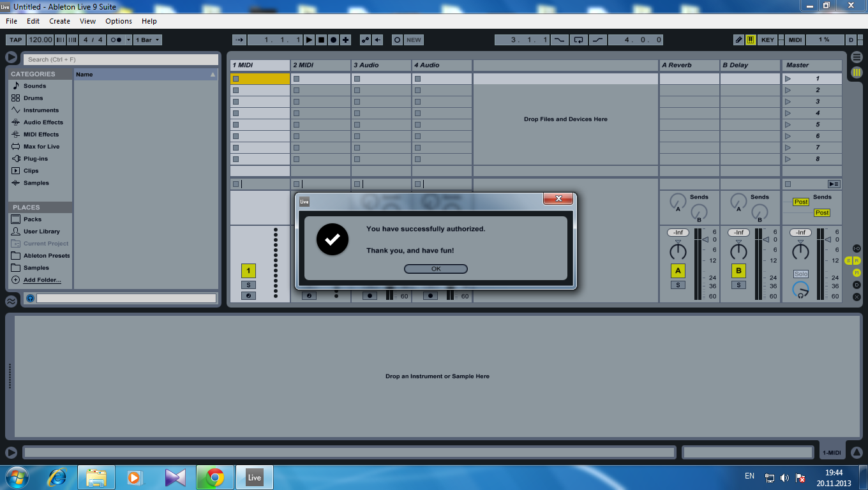Click the Arrangement Record button
Image resolution: width=868 pixels, height=490 pixels.
click(334, 40)
